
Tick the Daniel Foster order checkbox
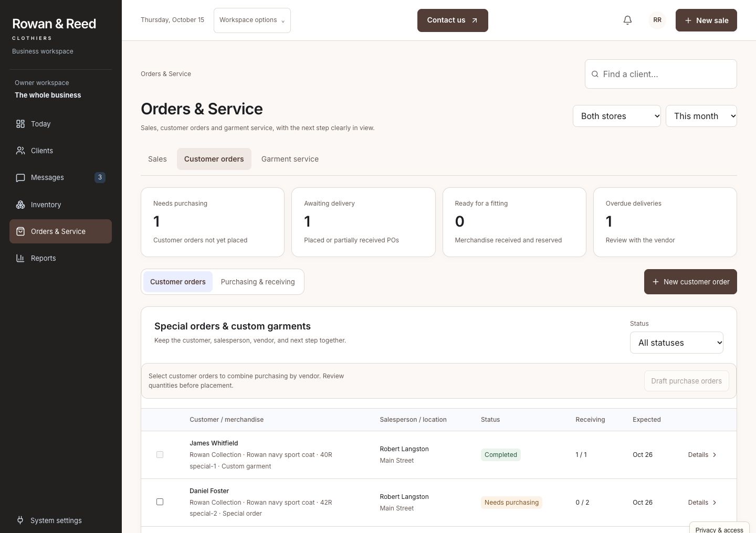point(160,502)
